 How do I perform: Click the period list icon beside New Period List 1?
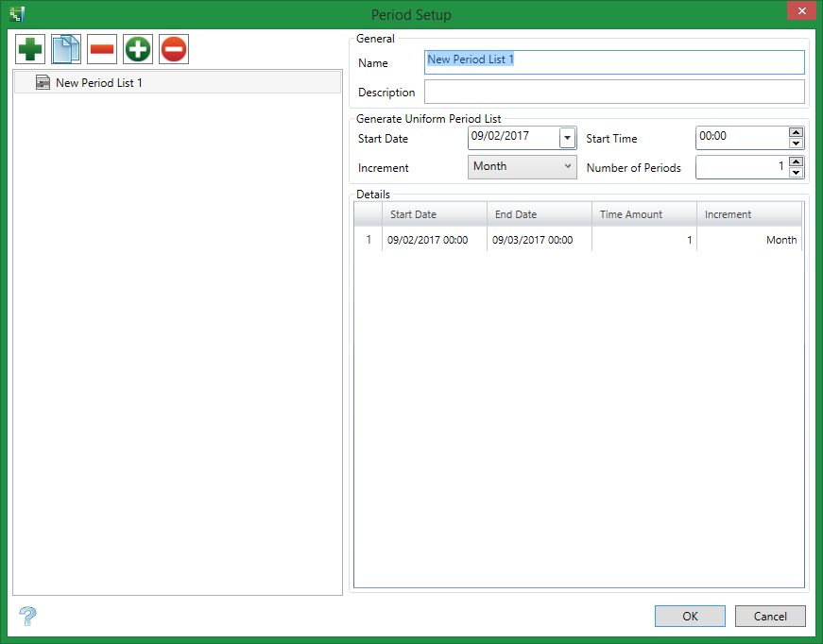pyautogui.click(x=43, y=82)
